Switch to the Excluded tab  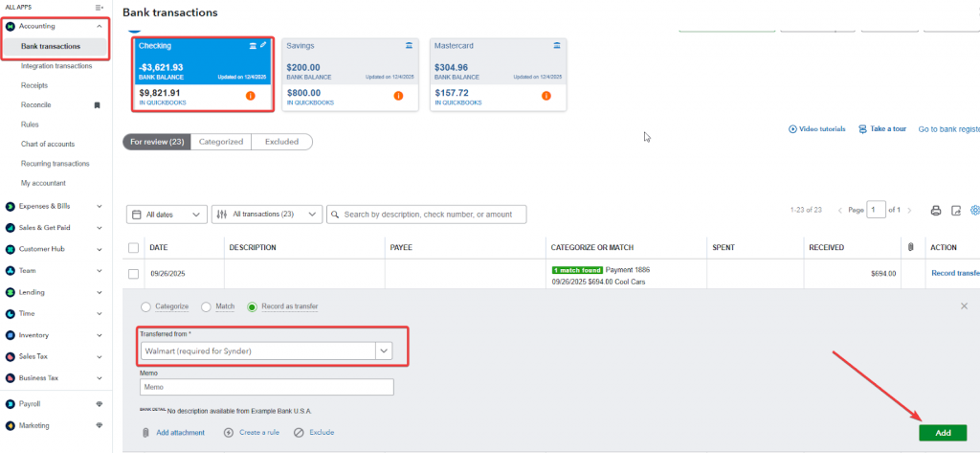point(281,142)
